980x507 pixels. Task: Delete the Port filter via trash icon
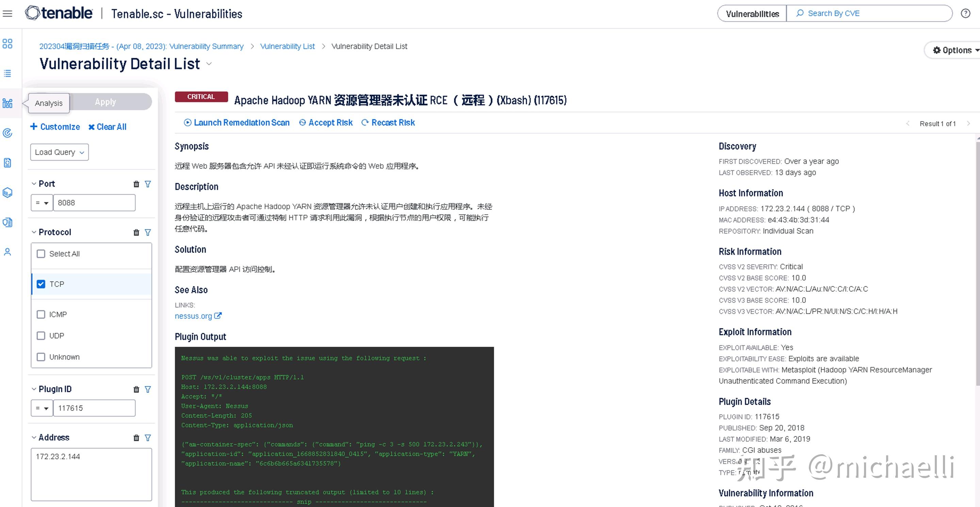pyautogui.click(x=136, y=184)
